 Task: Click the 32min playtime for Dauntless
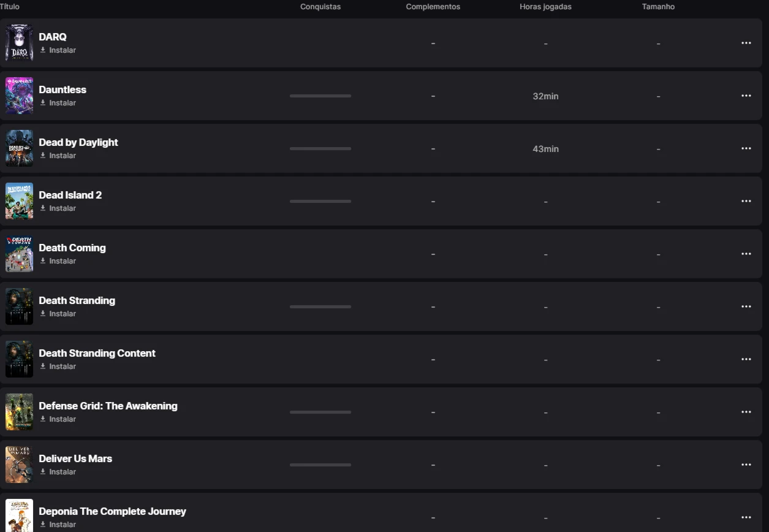pos(545,96)
